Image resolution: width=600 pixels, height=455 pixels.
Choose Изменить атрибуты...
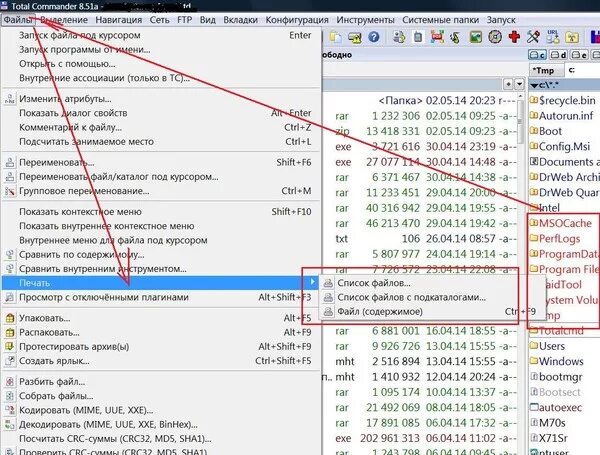[161, 99]
